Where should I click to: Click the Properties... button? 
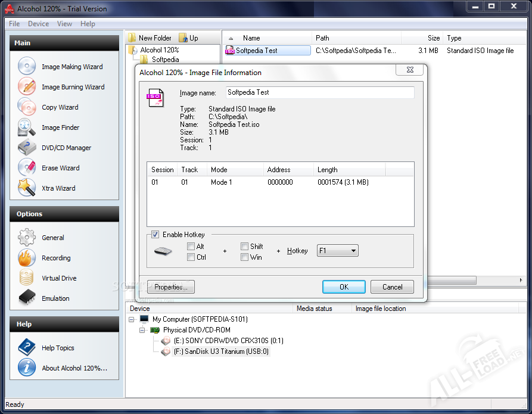pos(171,287)
